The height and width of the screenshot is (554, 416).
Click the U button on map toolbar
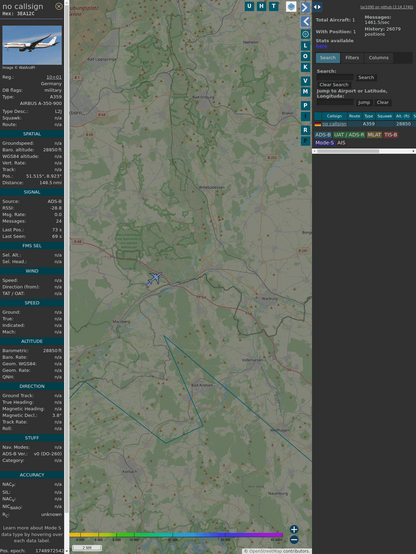click(249, 6)
